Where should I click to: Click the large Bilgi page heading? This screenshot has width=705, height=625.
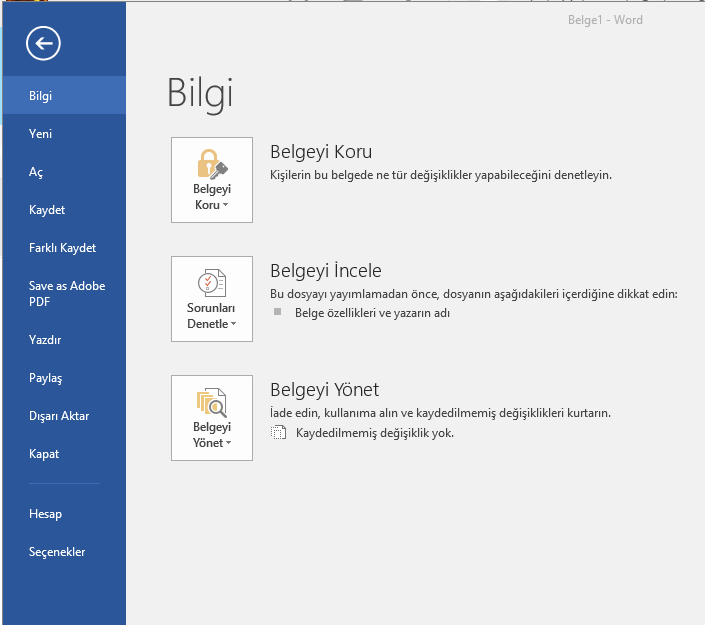pos(200,94)
